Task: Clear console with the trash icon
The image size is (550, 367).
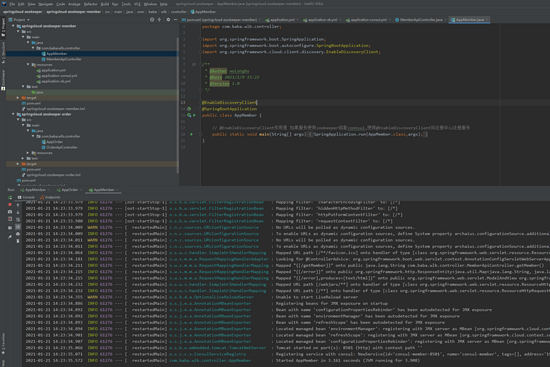Action: click(18, 241)
